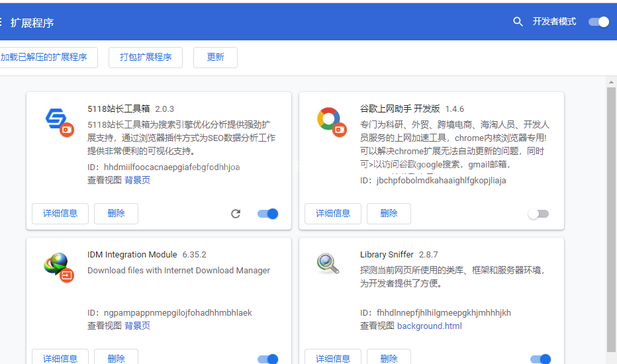Delete the 谷歌上网助手 extension
Image resolution: width=617 pixels, height=364 pixels.
(389, 214)
